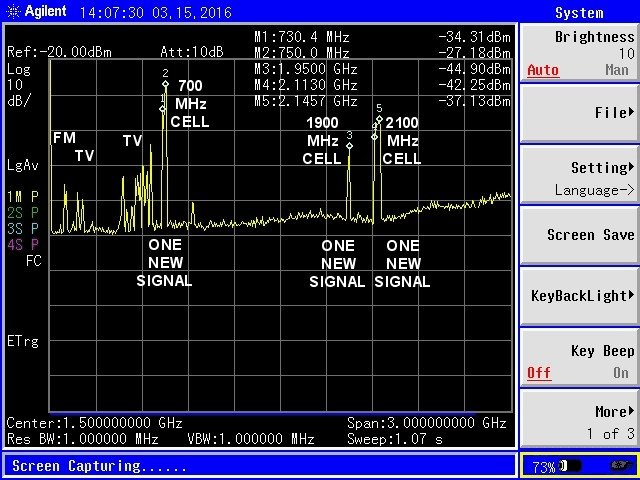
Task: Select marker 5 diamond on the 2100 MHz peak
Action: pyautogui.click(x=379, y=119)
